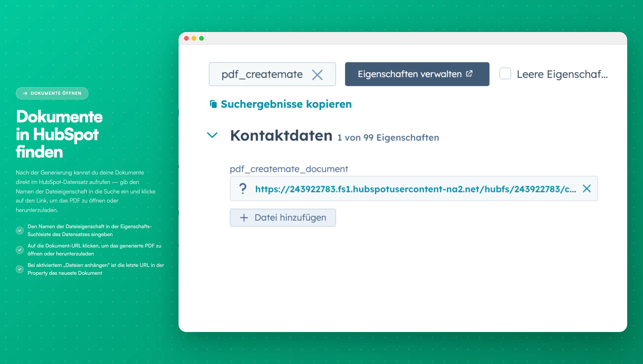
Task: Click the plus icon in Datei hinzufügen
Action: coord(244,218)
